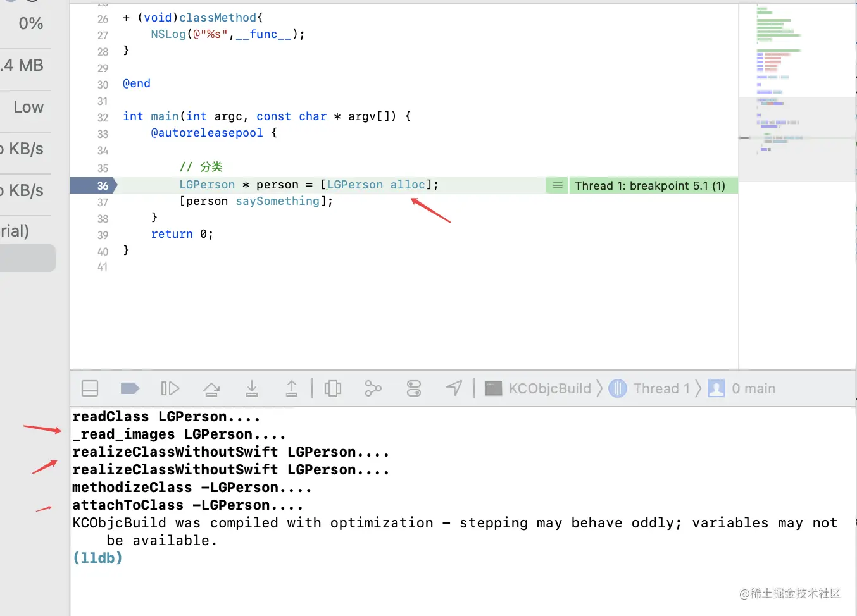This screenshot has height=616, width=857.
Task: Click the 'person' variable declaration on line 36
Action: point(277,185)
